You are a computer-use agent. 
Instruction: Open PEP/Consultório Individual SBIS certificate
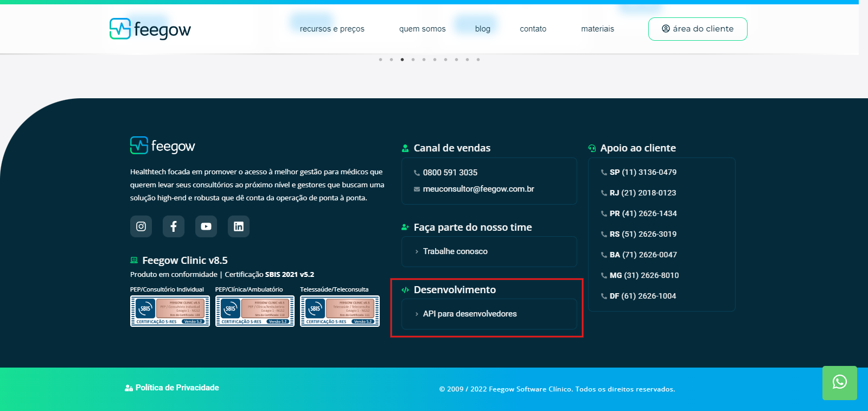[170, 311]
